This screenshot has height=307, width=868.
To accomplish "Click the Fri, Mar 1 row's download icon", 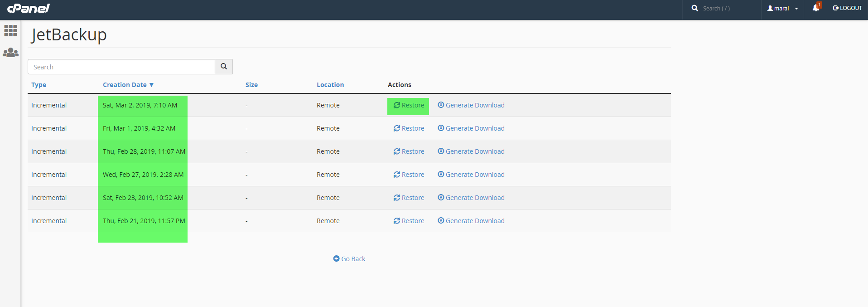I will [441, 128].
